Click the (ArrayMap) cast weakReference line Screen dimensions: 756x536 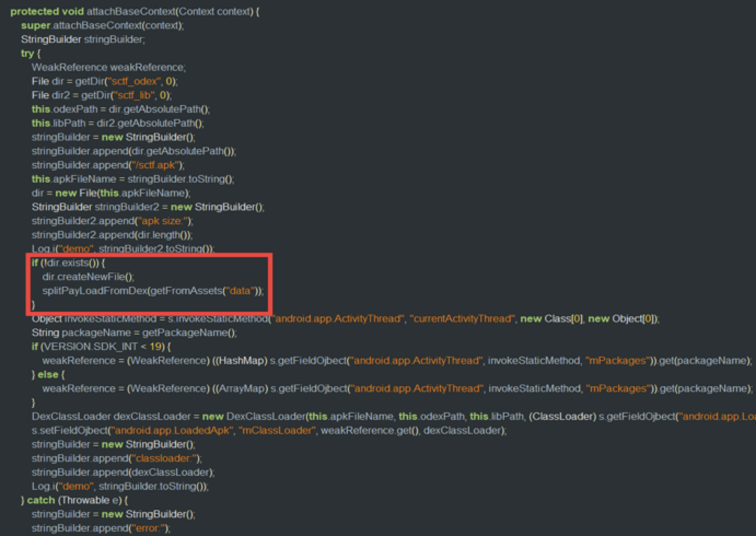397,388
